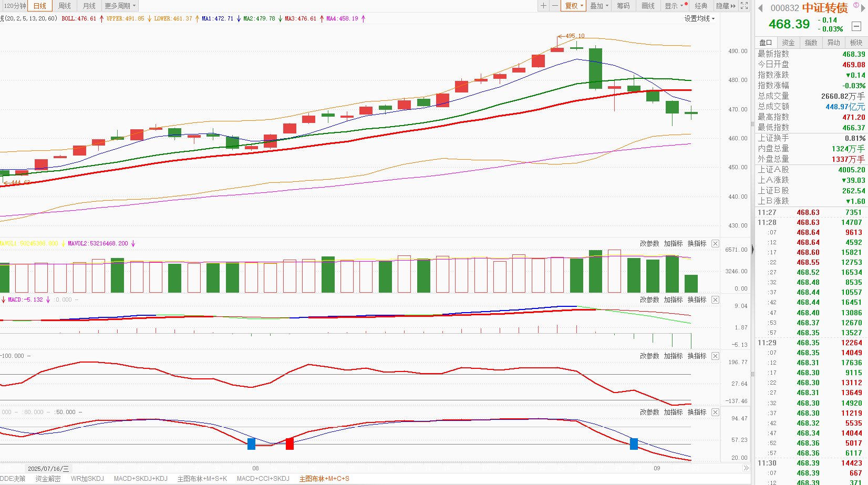Click the BOLL:476.61 indicator label

(x=79, y=18)
